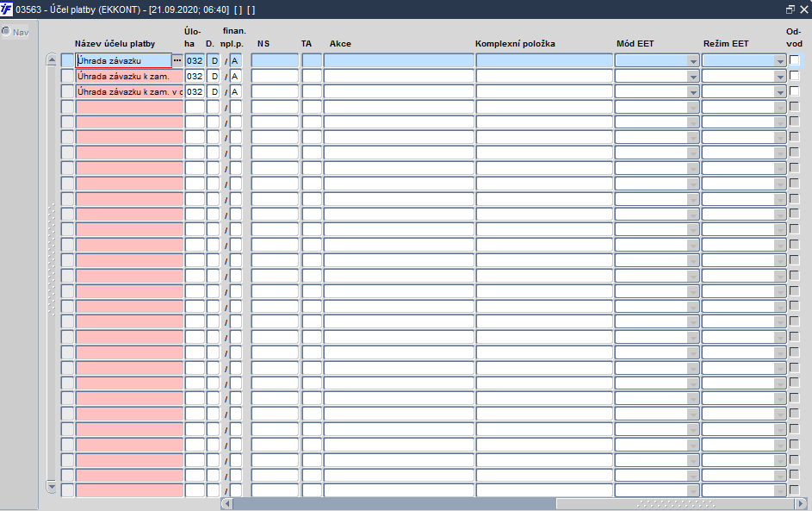The width and height of the screenshot is (812, 511).
Task: Select row marker left of Úhrada závazku k zam. v c
Action: click(x=67, y=91)
